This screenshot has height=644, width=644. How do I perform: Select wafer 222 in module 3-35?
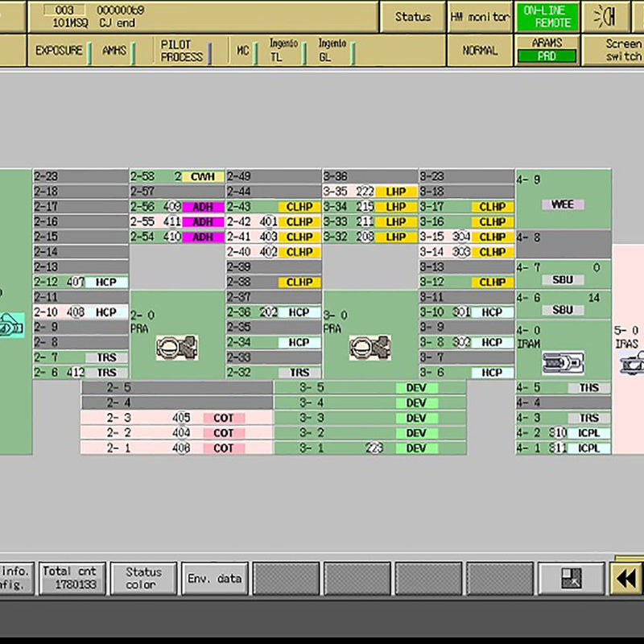point(365,192)
